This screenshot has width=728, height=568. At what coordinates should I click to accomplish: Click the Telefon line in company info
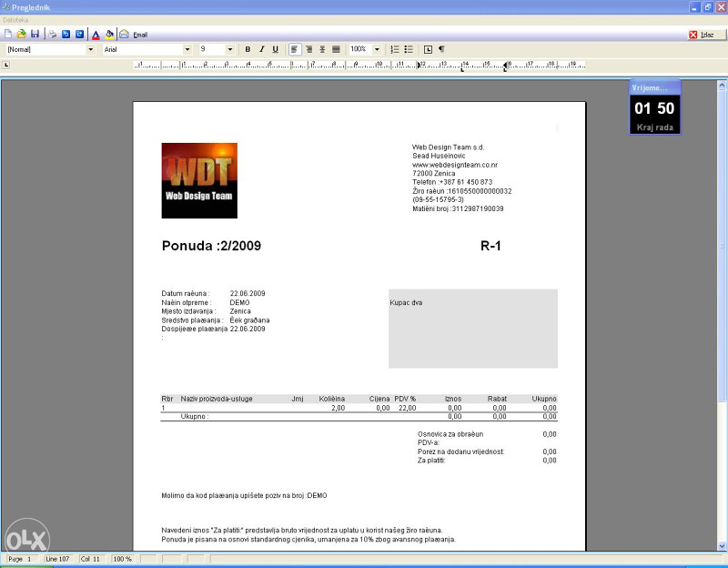point(452,182)
